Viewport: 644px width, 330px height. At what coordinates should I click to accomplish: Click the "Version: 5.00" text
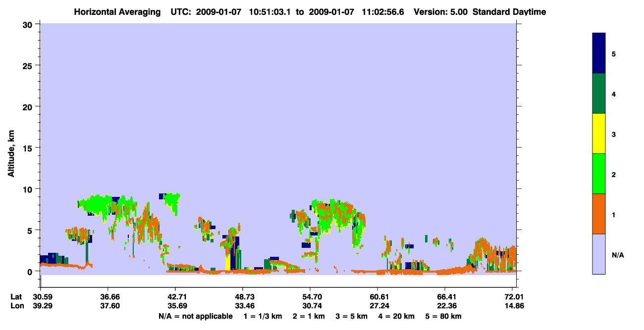(440, 12)
